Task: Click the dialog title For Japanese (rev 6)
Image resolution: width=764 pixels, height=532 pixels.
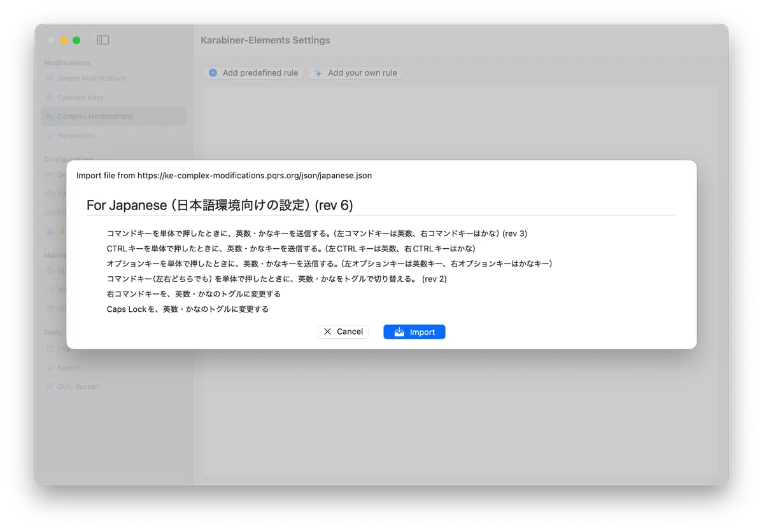Action: (x=220, y=205)
